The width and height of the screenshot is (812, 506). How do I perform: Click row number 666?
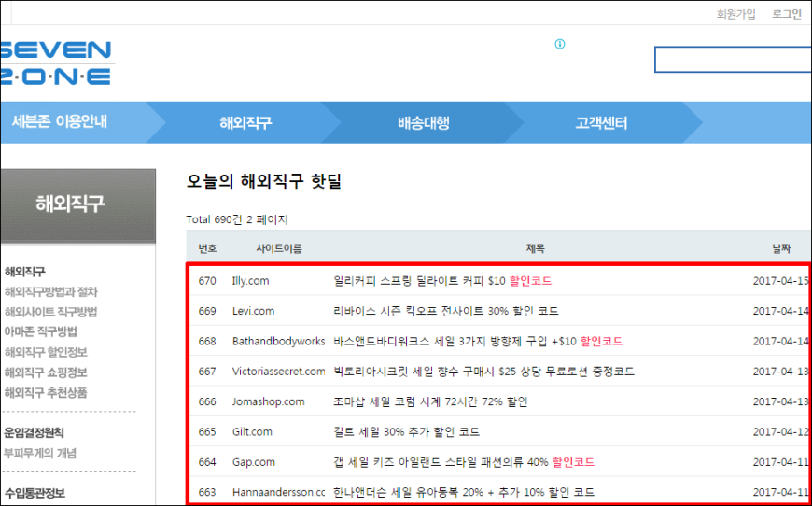[207, 401]
